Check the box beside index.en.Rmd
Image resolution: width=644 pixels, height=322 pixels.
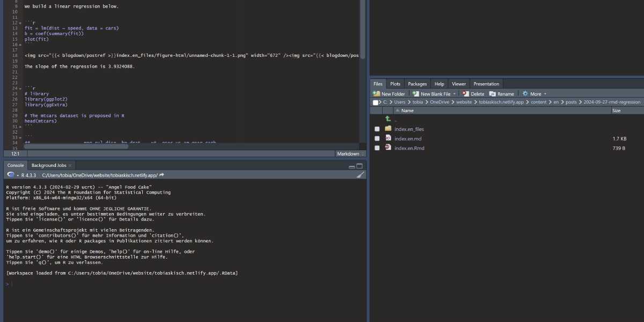coord(377,148)
